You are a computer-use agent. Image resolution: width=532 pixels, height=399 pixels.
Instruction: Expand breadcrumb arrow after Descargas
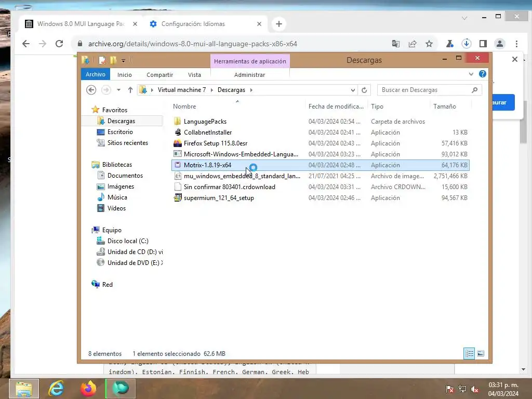[x=251, y=90]
